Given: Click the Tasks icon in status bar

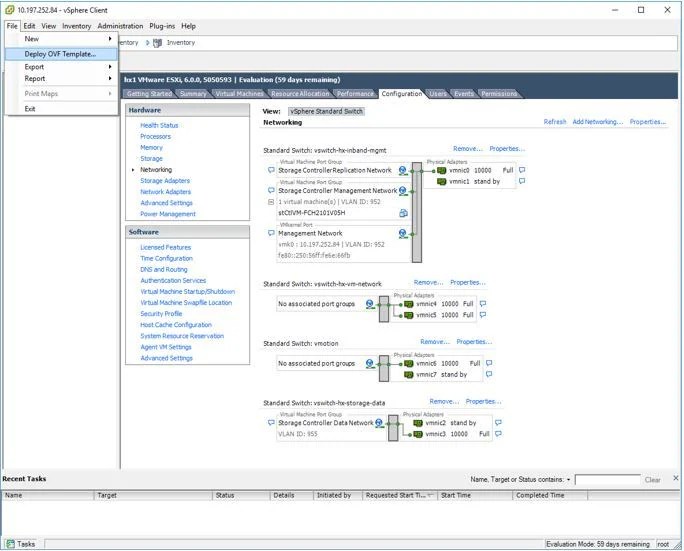Looking at the screenshot, I should [x=10, y=544].
